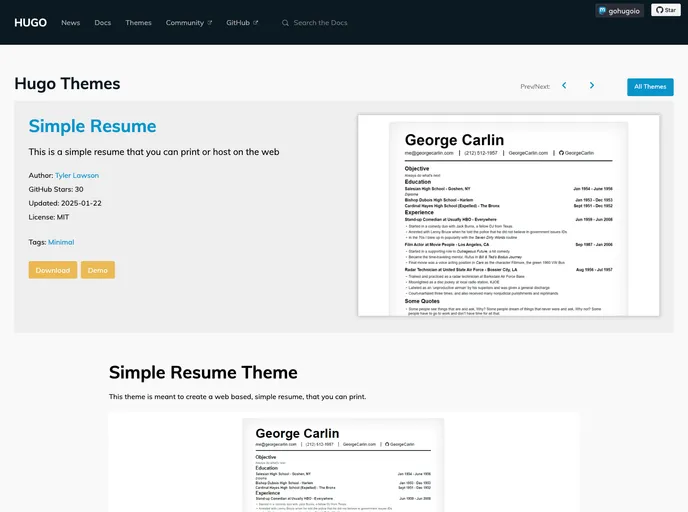Open the George Carlin resume preview thumbnail
688x512 pixels.
[x=509, y=215]
